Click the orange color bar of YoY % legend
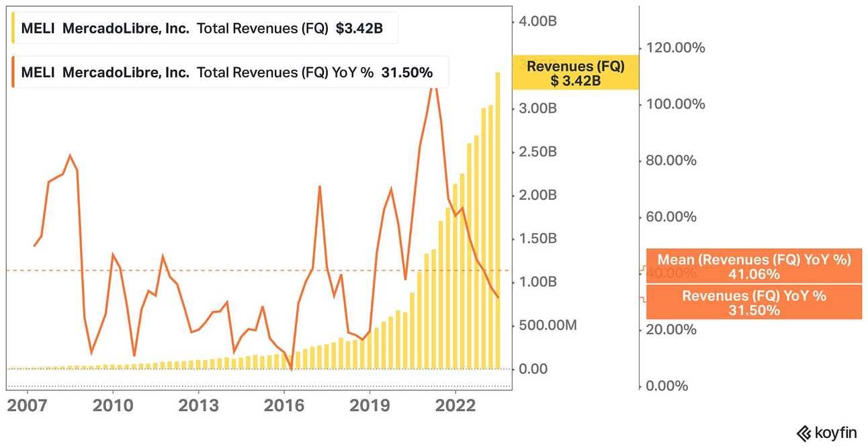Screen dimensions: 868x448 14,73
